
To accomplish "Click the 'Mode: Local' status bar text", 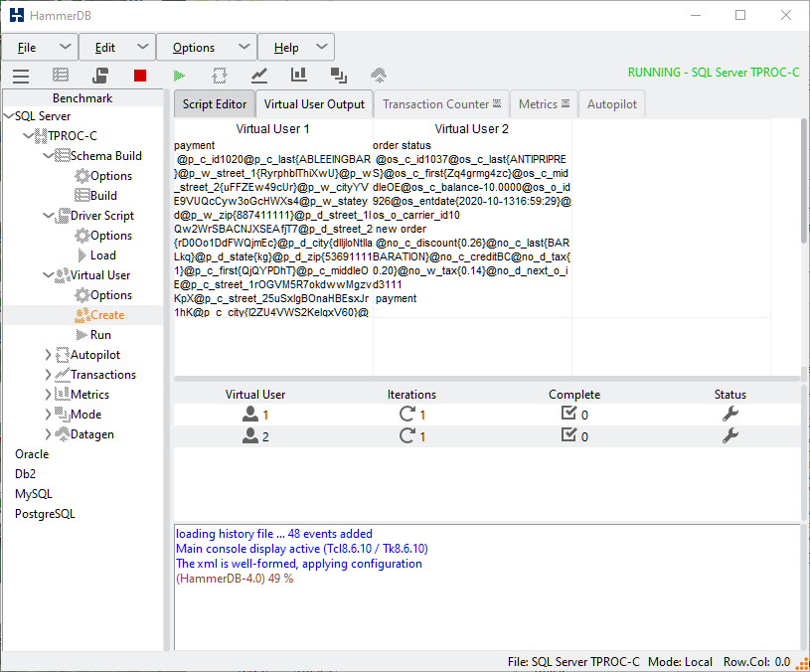I will point(680,662).
